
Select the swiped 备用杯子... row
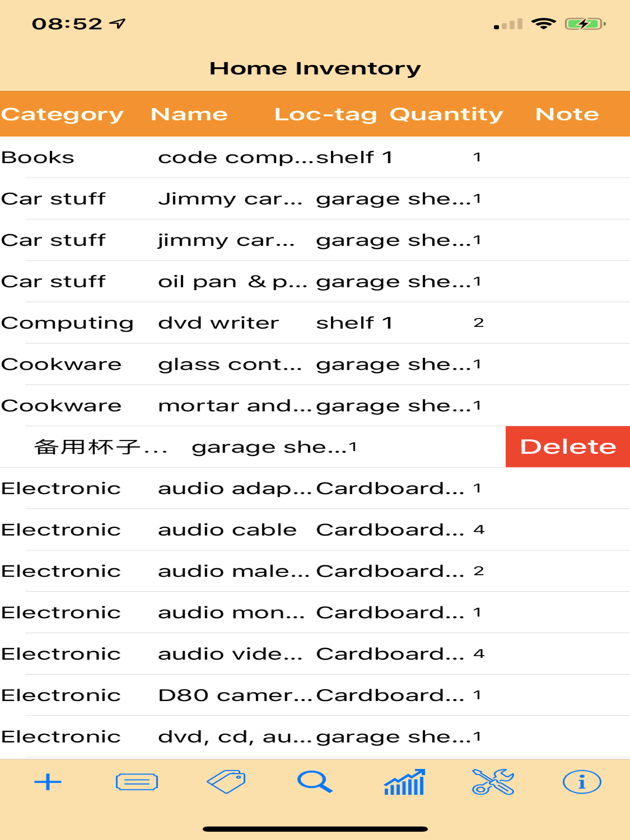tap(253, 447)
